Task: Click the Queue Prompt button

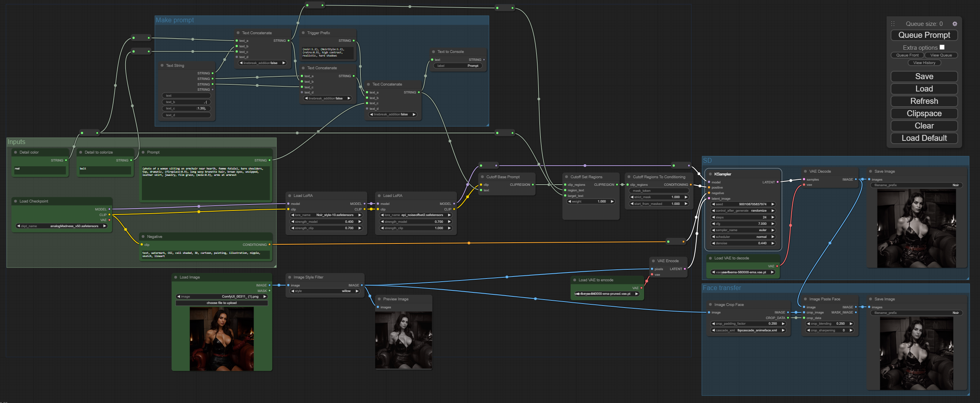Action: pos(924,35)
